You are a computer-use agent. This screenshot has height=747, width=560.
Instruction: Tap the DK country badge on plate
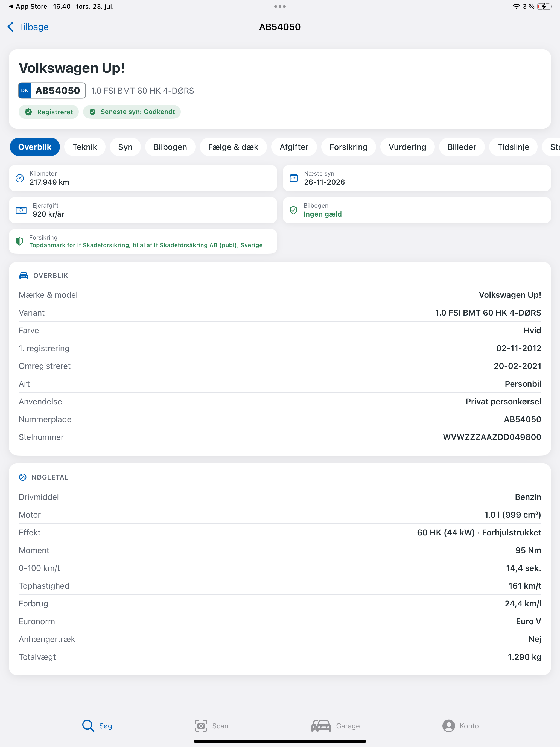pos(25,91)
